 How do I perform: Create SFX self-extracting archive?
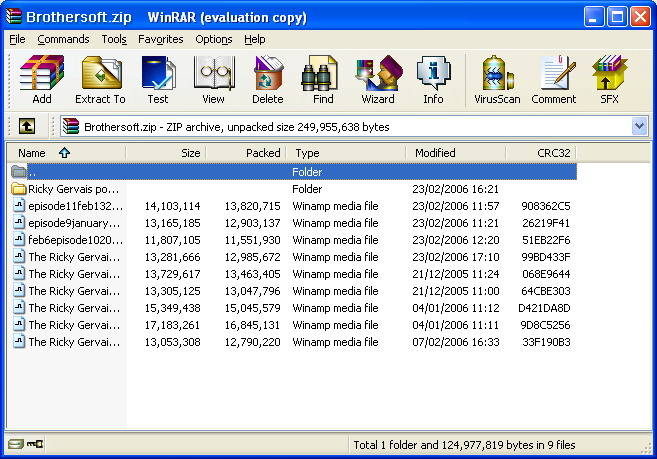click(609, 80)
